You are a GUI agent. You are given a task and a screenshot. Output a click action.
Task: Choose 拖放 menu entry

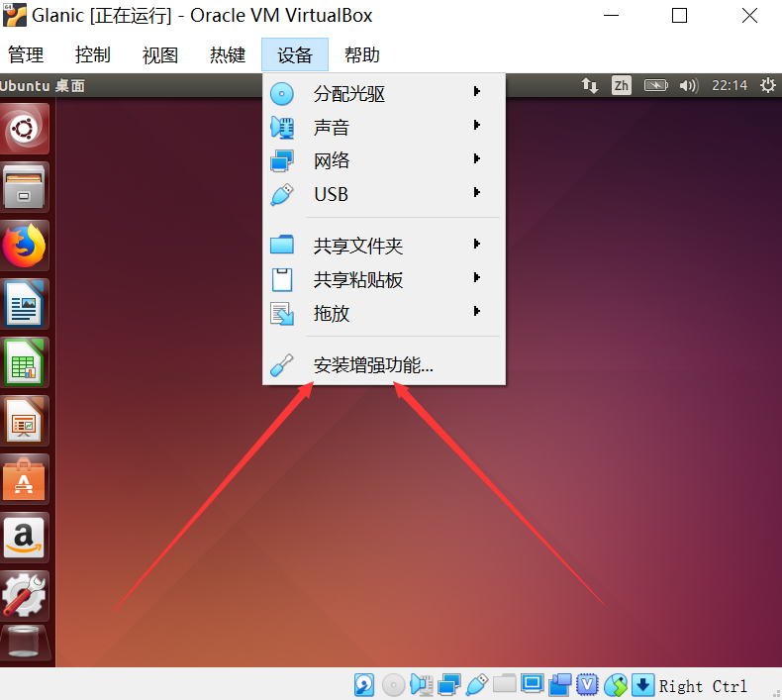(x=384, y=313)
